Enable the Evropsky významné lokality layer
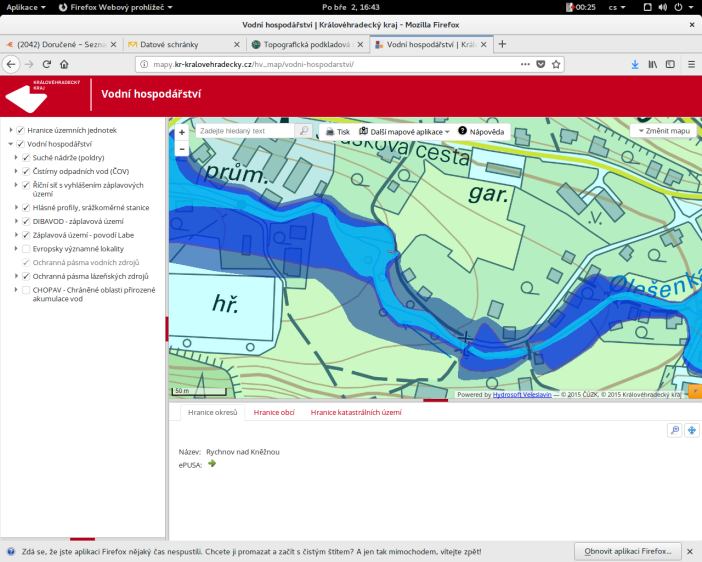Image resolution: width=702 pixels, height=562 pixels. coord(26,248)
